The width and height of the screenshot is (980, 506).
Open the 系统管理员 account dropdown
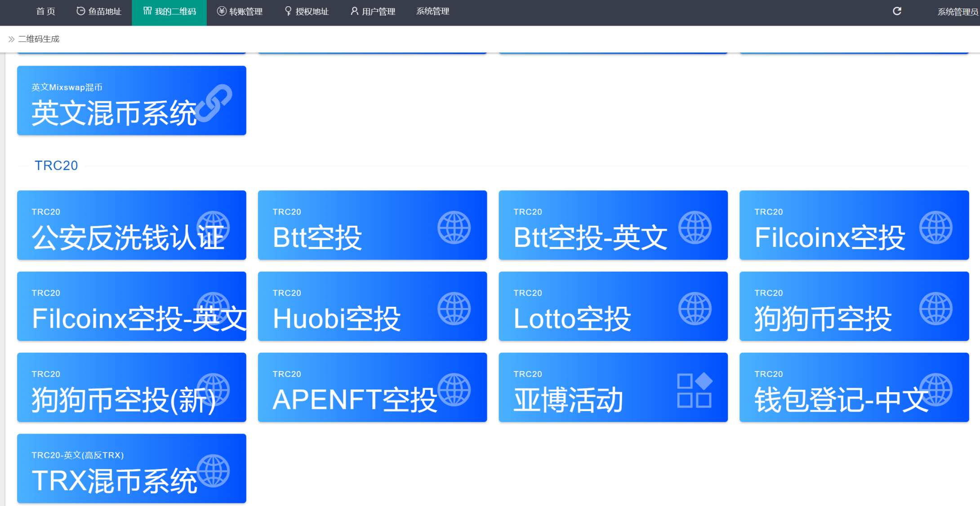pos(958,12)
